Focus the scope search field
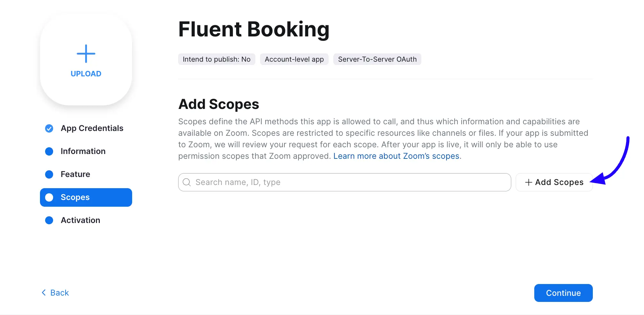644x315 pixels. 345,182
